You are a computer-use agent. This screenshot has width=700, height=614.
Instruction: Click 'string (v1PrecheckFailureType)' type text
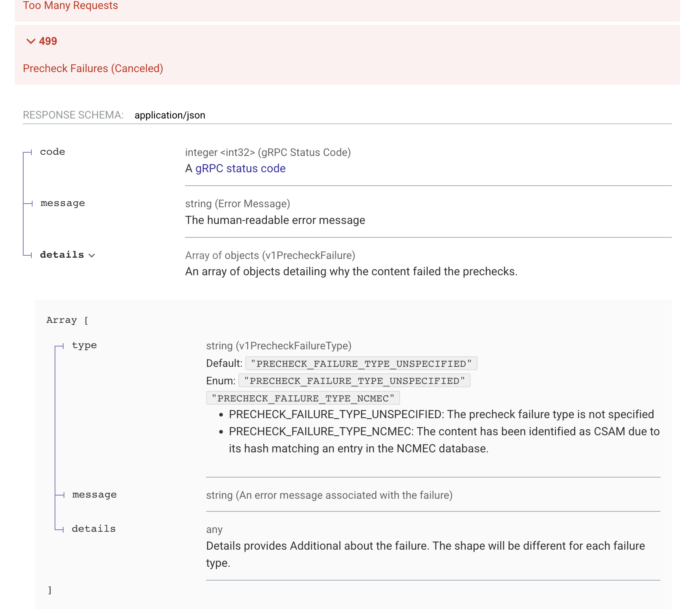[x=279, y=346]
